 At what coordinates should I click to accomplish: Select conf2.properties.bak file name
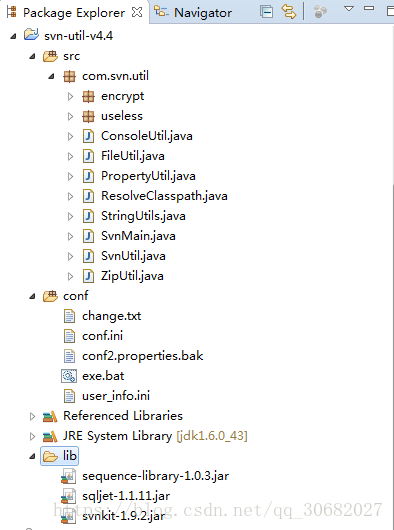coord(143,356)
